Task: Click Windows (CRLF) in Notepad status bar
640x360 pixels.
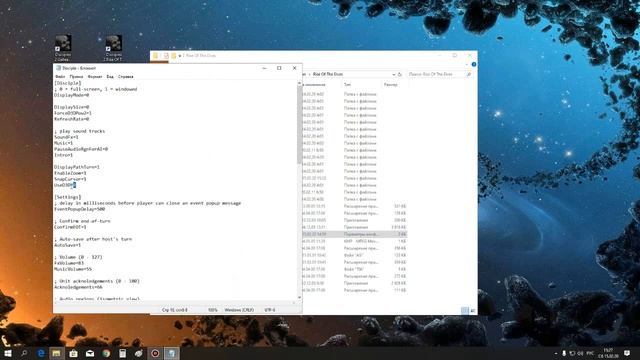Action: pos(239,310)
